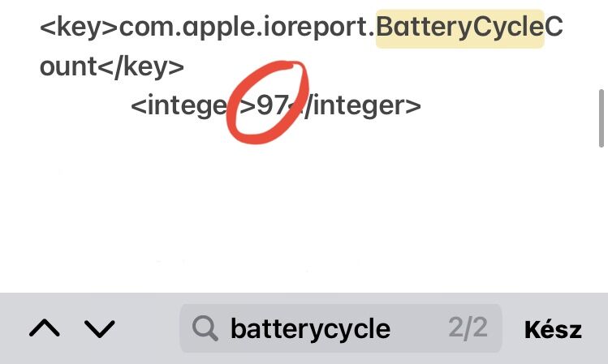Tap the closing </key> tag

(140, 67)
